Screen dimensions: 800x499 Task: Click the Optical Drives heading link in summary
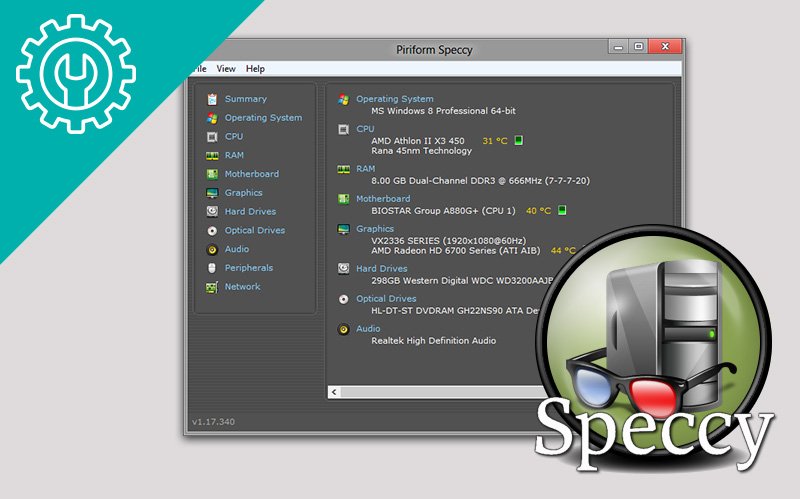(386, 299)
